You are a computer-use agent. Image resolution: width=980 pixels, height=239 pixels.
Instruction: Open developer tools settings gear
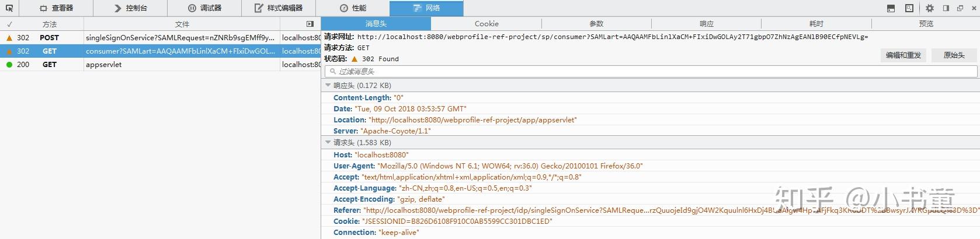(930, 8)
